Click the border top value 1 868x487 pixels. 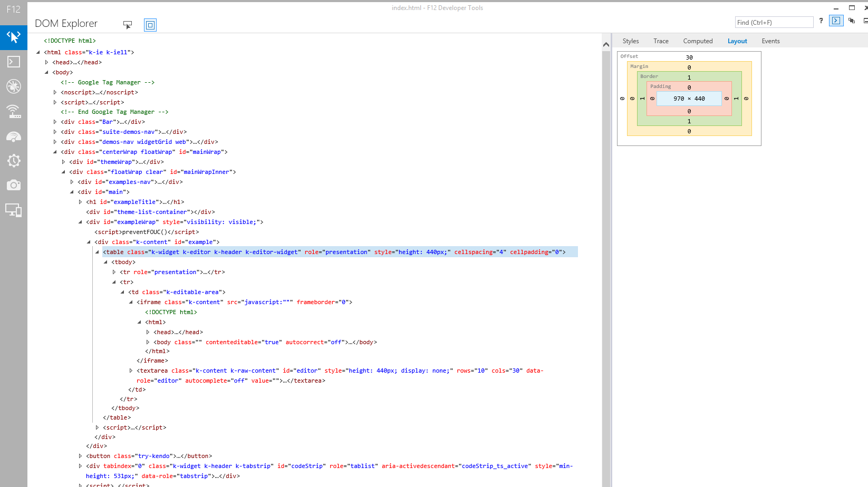(x=689, y=77)
